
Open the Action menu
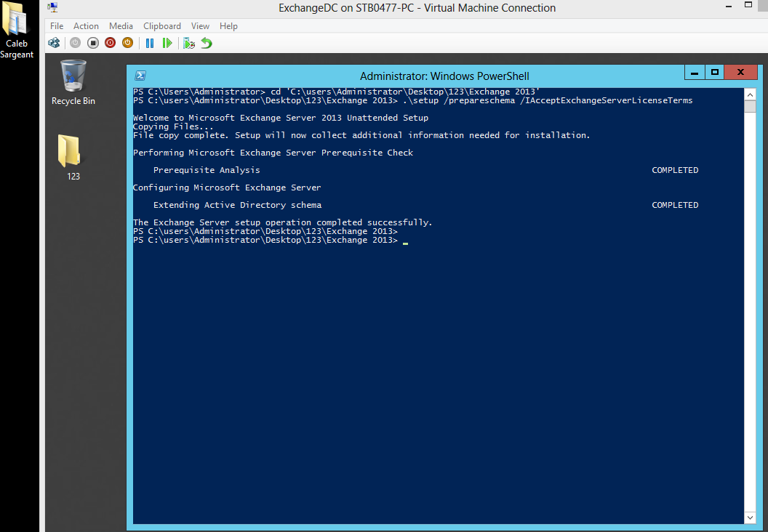86,26
